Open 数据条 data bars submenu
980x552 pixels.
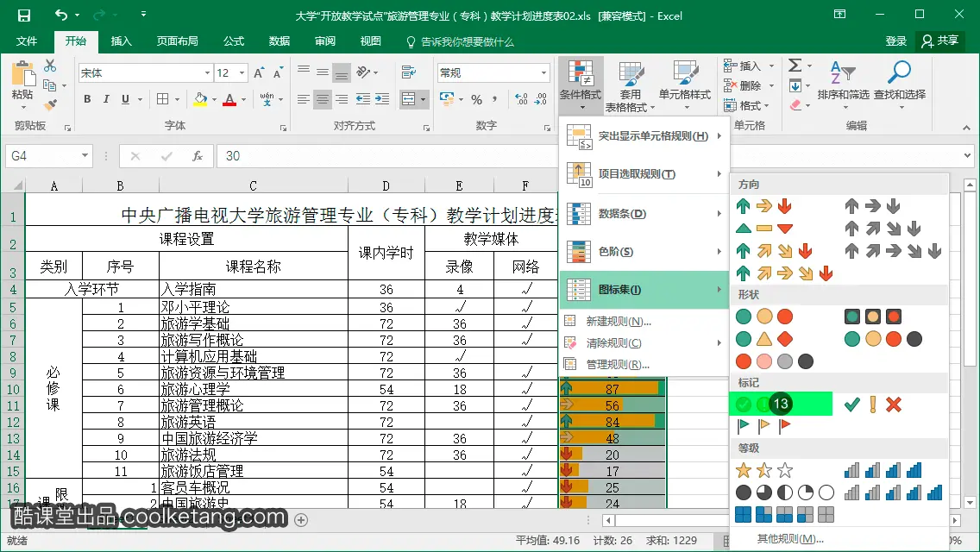point(644,214)
